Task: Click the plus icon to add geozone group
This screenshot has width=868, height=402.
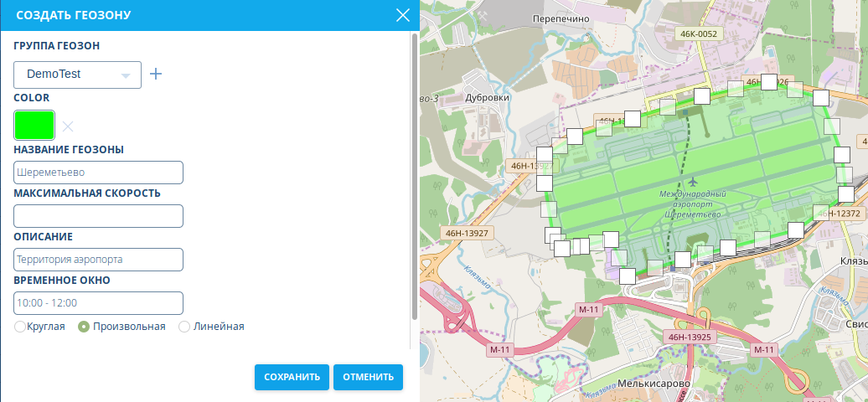Action: pos(156,75)
